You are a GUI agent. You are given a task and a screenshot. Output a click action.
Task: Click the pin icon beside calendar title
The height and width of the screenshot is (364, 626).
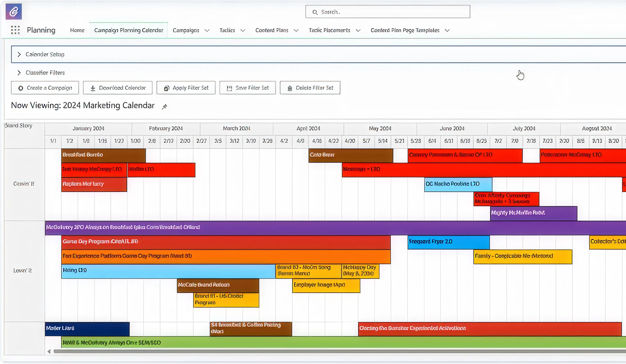[x=164, y=107]
